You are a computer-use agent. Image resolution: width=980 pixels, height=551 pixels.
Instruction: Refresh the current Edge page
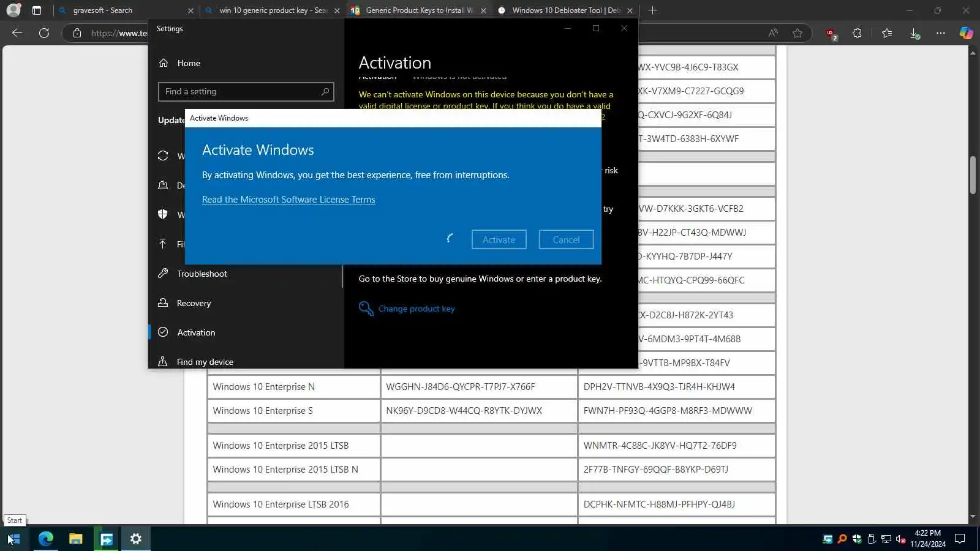click(x=44, y=33)
